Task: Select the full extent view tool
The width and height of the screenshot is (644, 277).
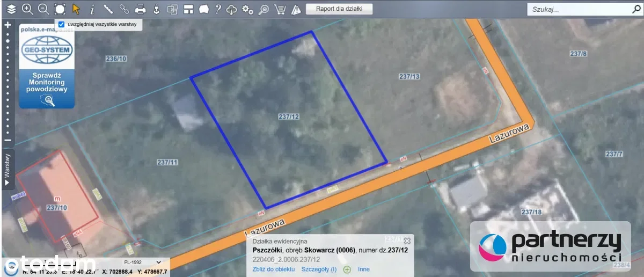Action: coord(60,9)
